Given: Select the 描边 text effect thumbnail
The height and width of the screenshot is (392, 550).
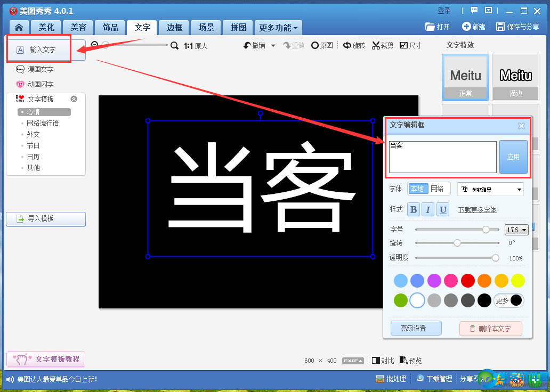Looking at the screenshot, I should click(x=515, y=77).
